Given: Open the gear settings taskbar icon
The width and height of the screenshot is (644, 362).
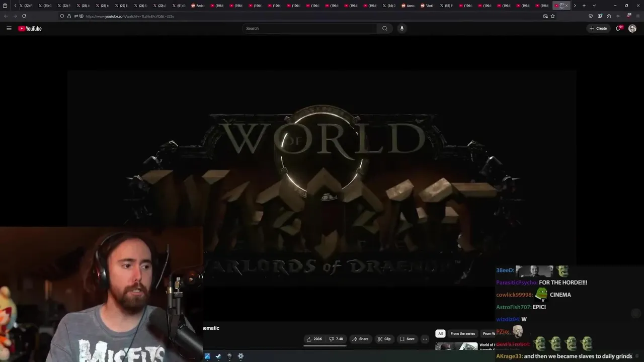Looking at the screenshot, I should coord(240,356).
